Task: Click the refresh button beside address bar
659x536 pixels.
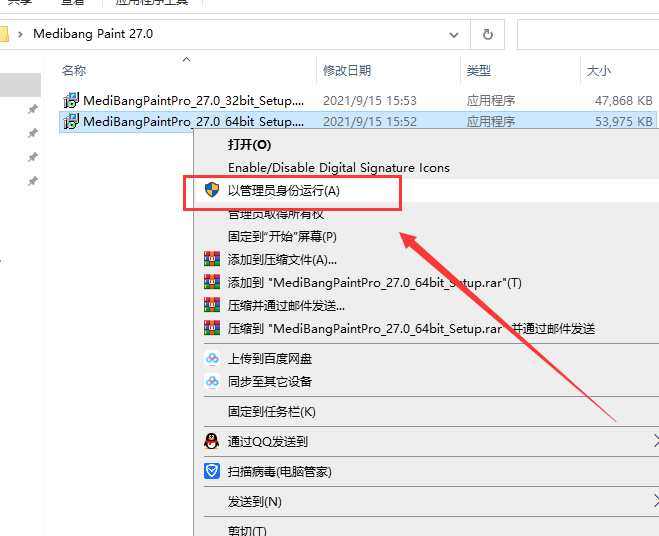Action: click(x=488, y=34)
